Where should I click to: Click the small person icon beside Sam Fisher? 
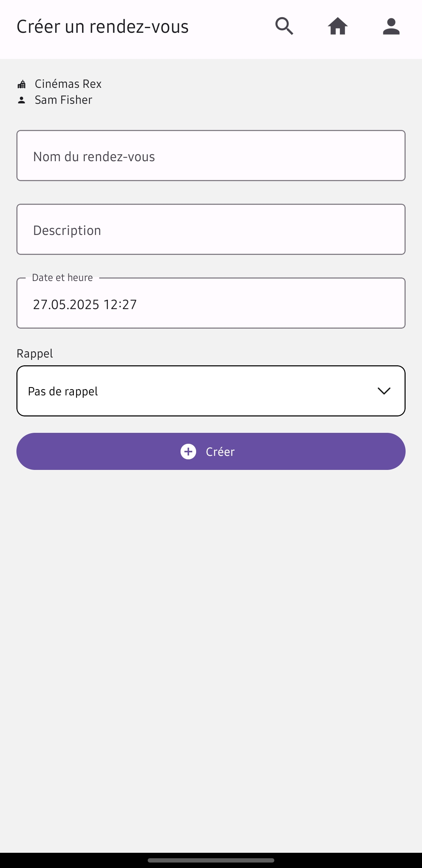pos(21,100)
